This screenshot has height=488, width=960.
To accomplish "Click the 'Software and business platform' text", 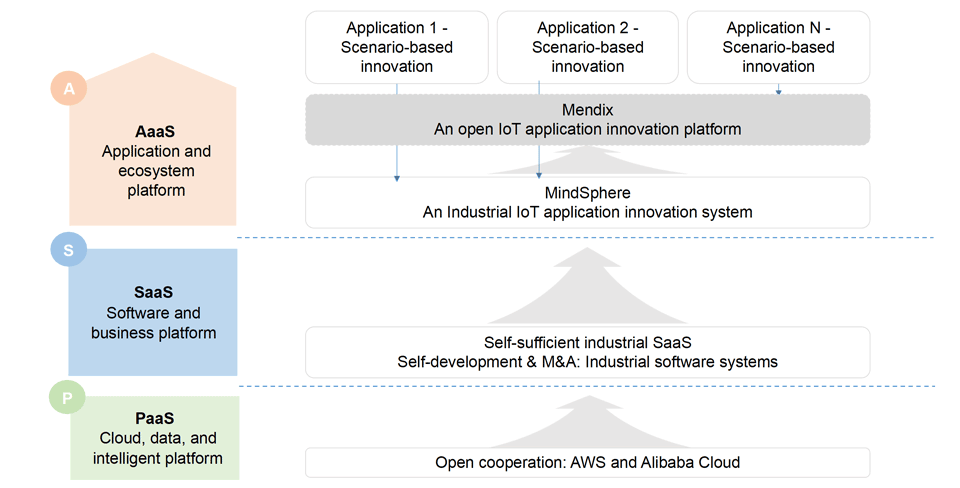I will coord(154,323).
